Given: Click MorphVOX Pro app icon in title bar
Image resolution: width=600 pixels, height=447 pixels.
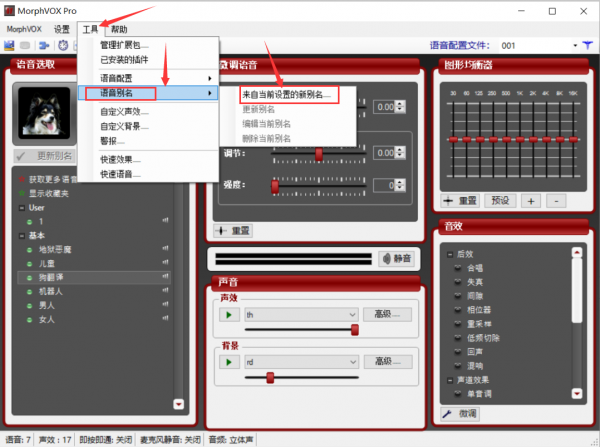Looking at the screenshot, I should (9, 11).
